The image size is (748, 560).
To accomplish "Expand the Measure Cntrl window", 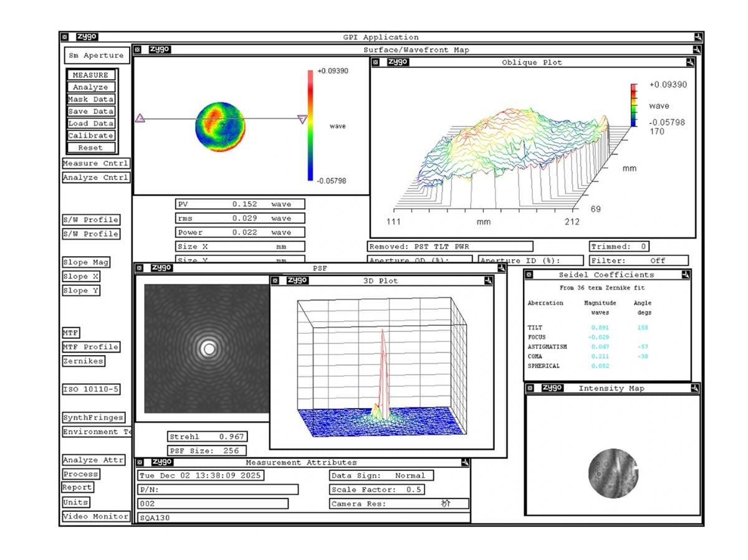I will 96,164.
